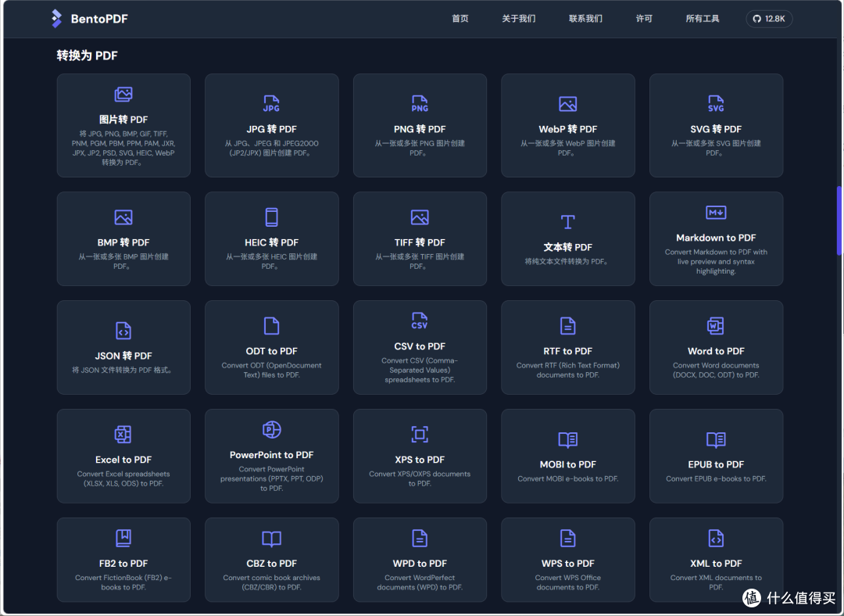Click the WPS document icon
Screen dimensions: 844x616
pos(568,538)
